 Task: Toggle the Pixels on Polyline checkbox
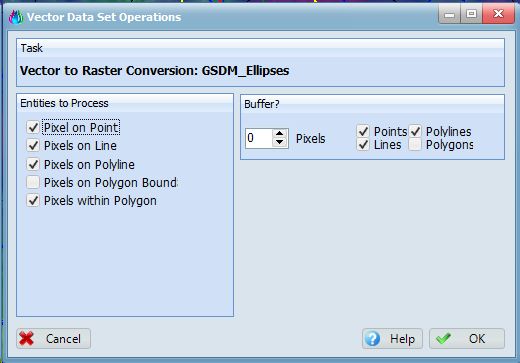coord(33,164)
